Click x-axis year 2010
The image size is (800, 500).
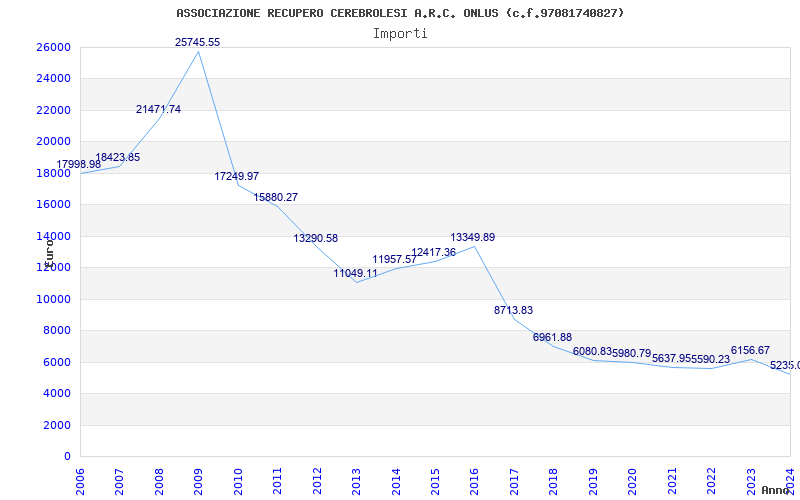click(238, 481)
